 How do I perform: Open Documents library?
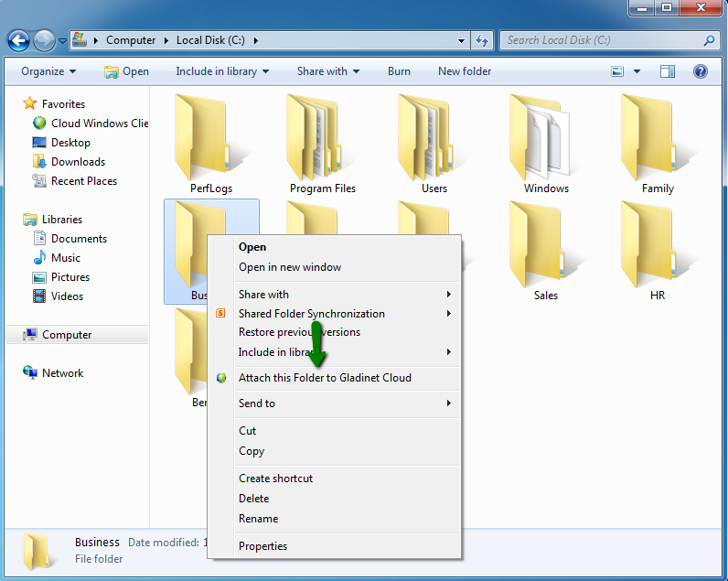70,239
